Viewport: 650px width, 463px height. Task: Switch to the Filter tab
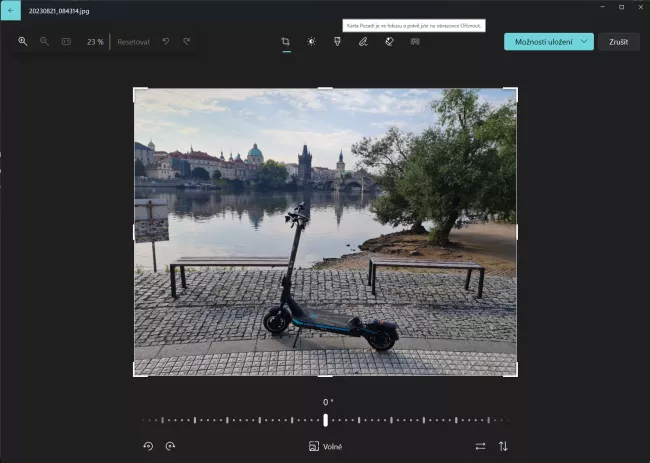pyautogui.click(x=337, y=42)
